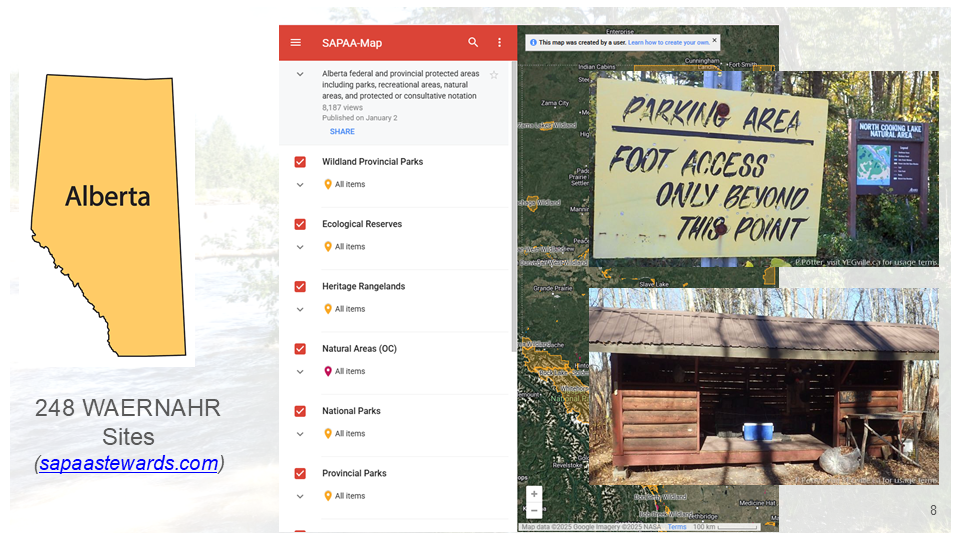Disable the Heritage Rangelands layer checkbox
Image resolution: width=960 pixels, height=540 pixels.
pos(300,287)
